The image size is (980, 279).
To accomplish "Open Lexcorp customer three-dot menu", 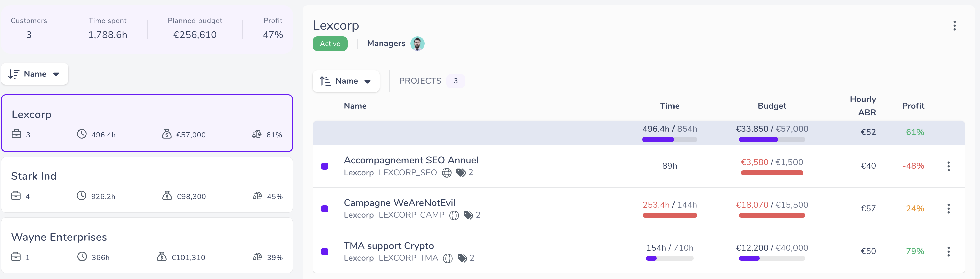I will pos(954,26).
